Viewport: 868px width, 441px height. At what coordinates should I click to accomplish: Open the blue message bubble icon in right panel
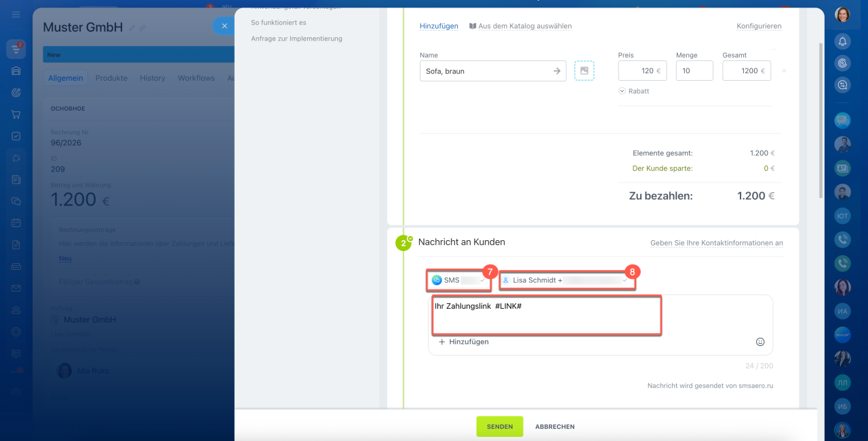(843, 121)
